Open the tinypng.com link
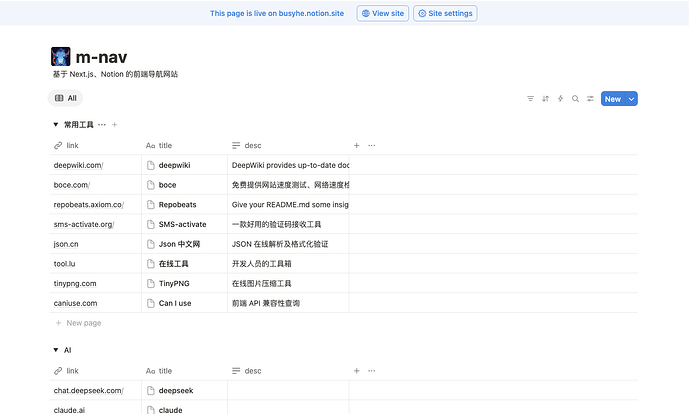 click(75, 283)
